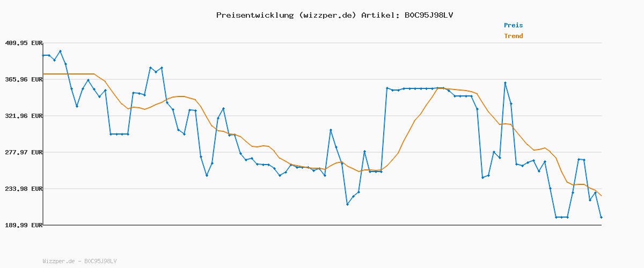
Task: Click the last blue price point at right end
Action: tap(601, 217)
